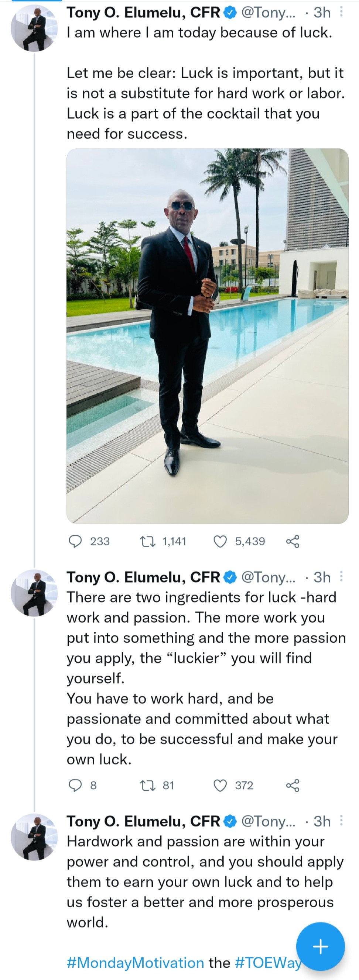Tap the blue compose tweet plus button

point(320,946)
